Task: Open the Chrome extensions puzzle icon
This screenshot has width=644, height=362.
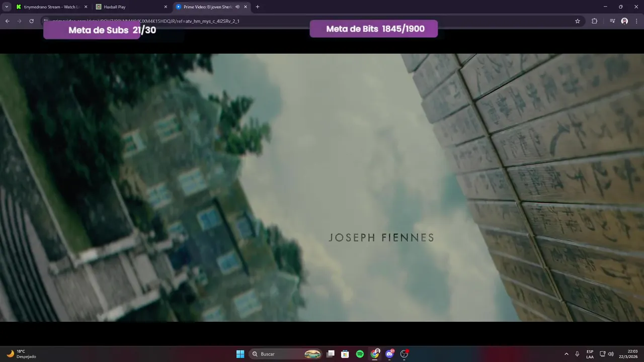Action: pyautogui.click(x=594, y=21)
